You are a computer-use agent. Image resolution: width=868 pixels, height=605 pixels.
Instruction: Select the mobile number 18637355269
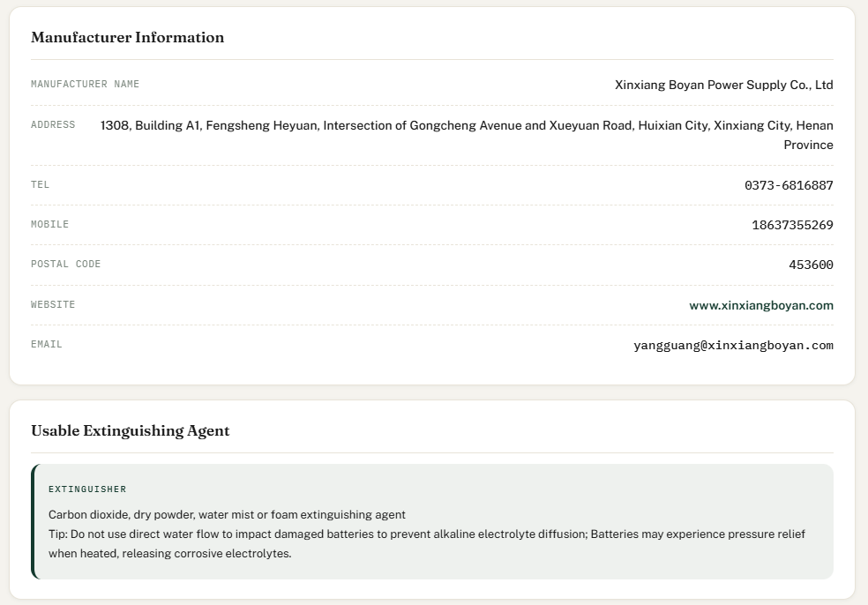(793, 225)
